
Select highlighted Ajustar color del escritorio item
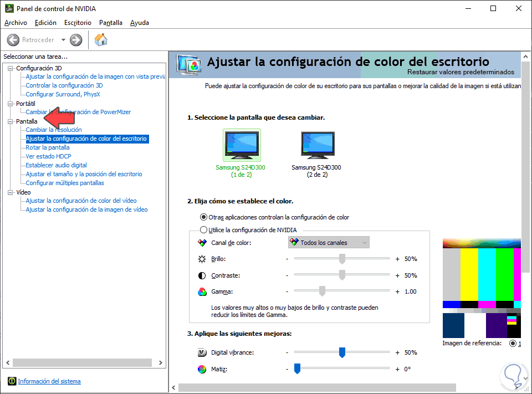pyautogui.click(x=87, y=139)
